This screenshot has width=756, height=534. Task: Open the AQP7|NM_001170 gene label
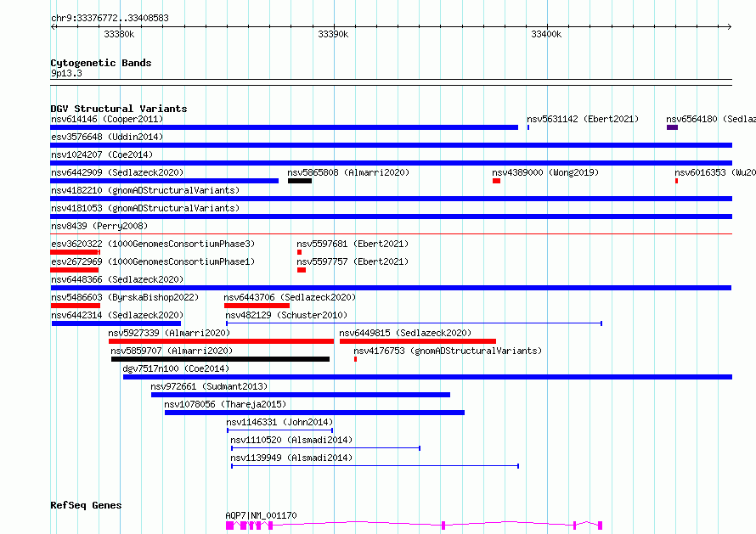pos(262,515)
